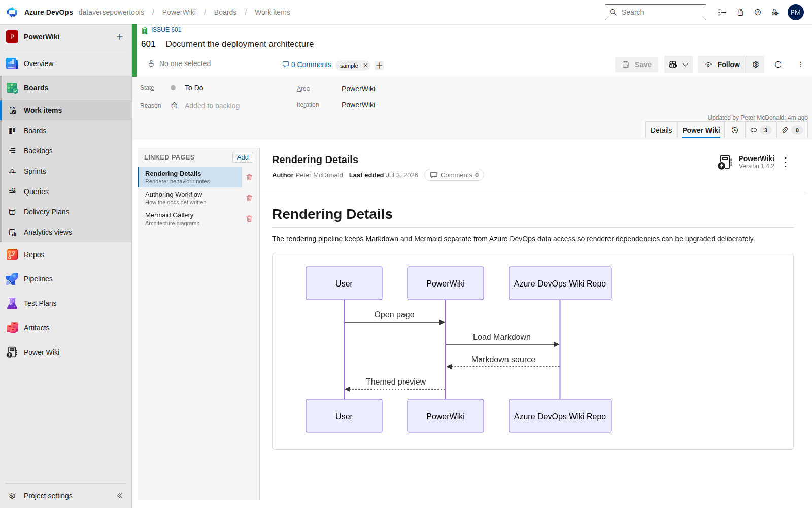Open work item settings gear

click(x=756, y=65)
